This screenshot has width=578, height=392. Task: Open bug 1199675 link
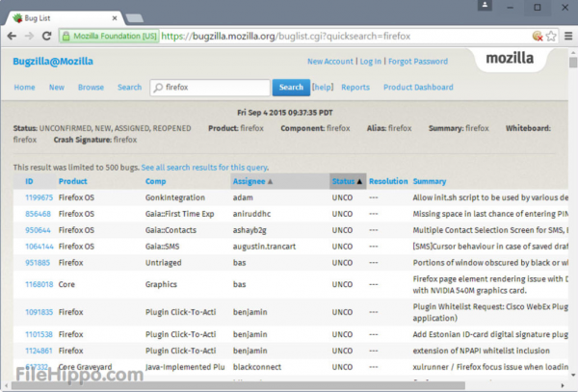(x=38, y=196)
